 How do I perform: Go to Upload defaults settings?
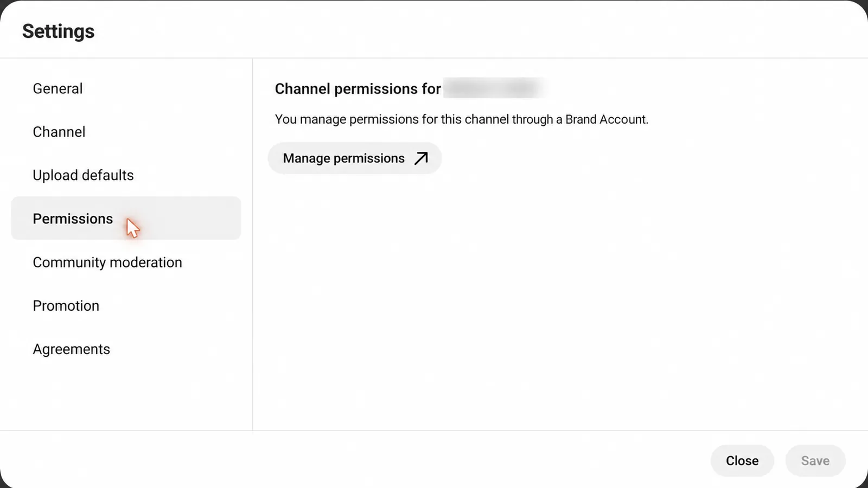(126, 175)
